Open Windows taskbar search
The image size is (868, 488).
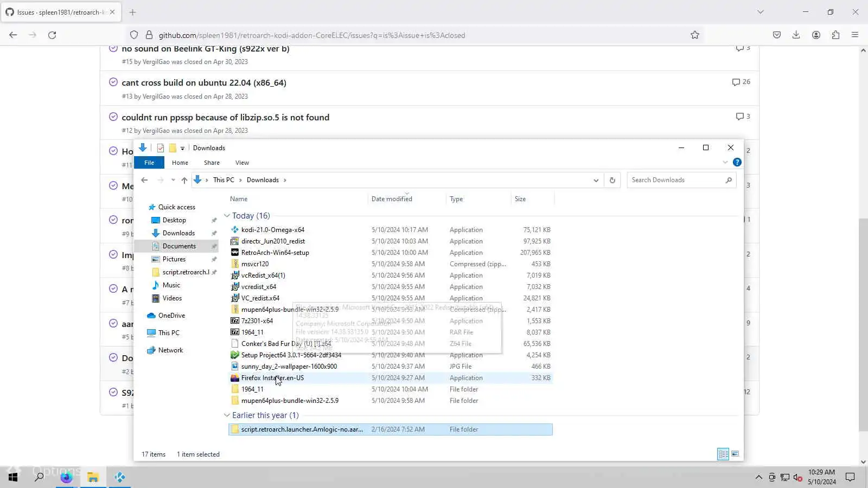(39, 477)
